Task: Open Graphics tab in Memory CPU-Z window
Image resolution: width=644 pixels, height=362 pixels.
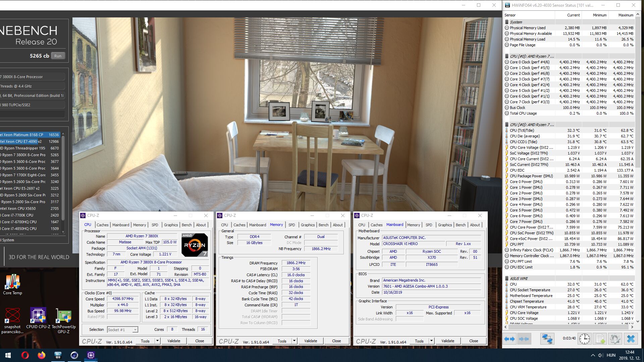Action: pos(308,225)
